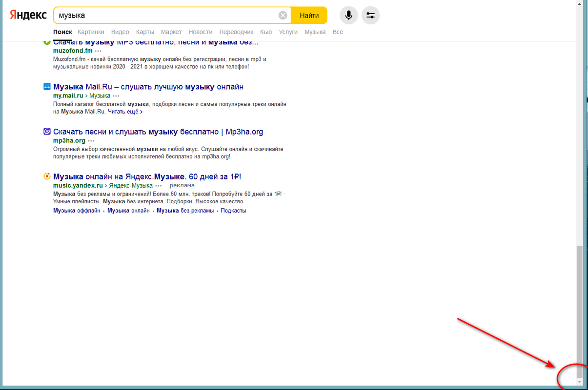Open three-dot menu beside Яндекс-Музыка
The height and width of the screenshot is (390, 588).
[x=158, y=186]
